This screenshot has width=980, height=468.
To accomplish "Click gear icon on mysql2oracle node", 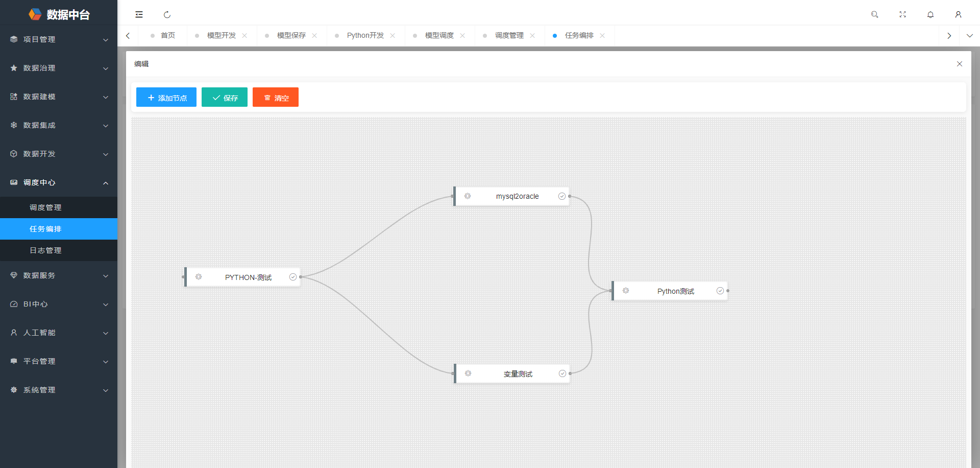I will [x=468, y=196].
